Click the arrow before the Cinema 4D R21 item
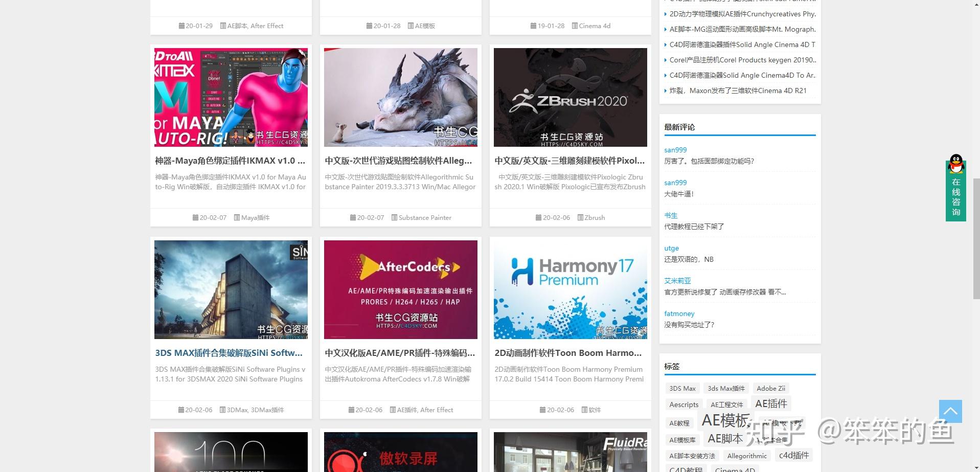The width and height of the screenshot is (980, 472). click(x=666, y=91)
